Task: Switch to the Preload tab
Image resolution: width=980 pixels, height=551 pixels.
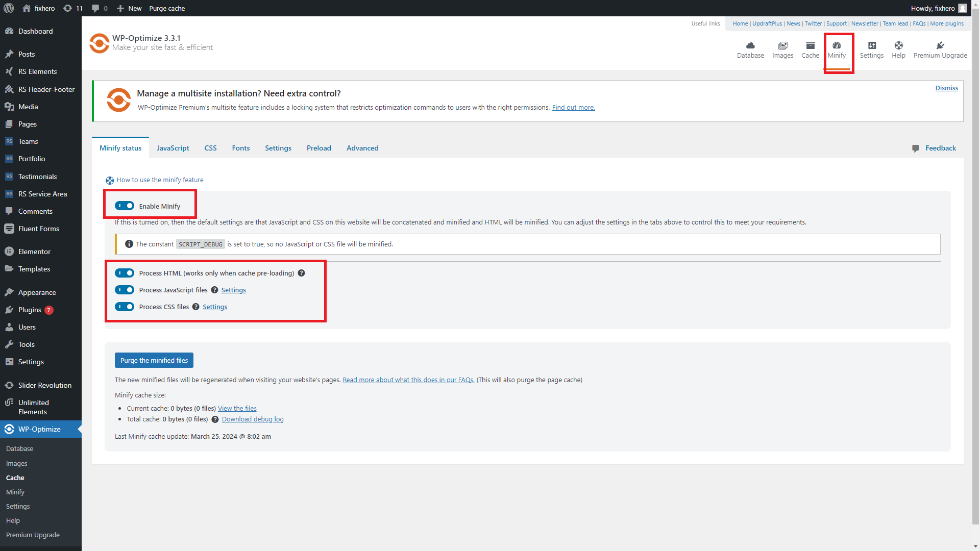Action: point(318,148)
